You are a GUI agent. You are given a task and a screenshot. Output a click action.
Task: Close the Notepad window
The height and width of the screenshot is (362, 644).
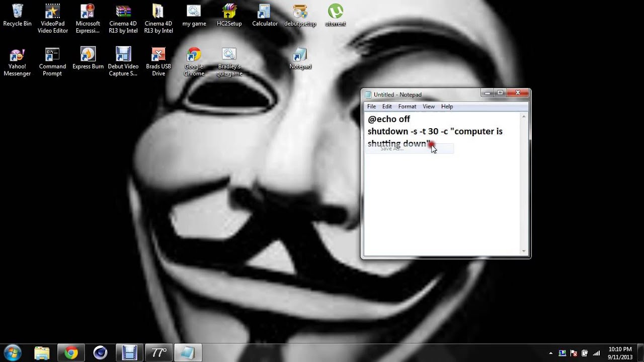pos(518,93)
